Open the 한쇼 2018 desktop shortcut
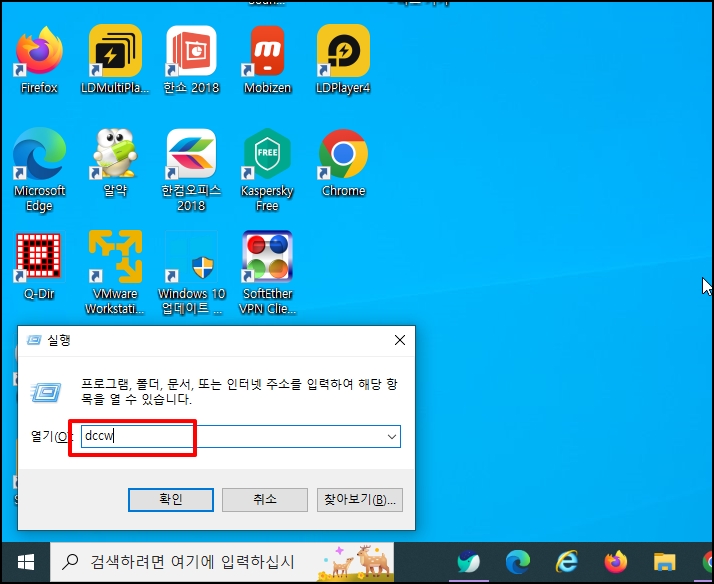Screen dimensions: 714x584 coord(191,59)
